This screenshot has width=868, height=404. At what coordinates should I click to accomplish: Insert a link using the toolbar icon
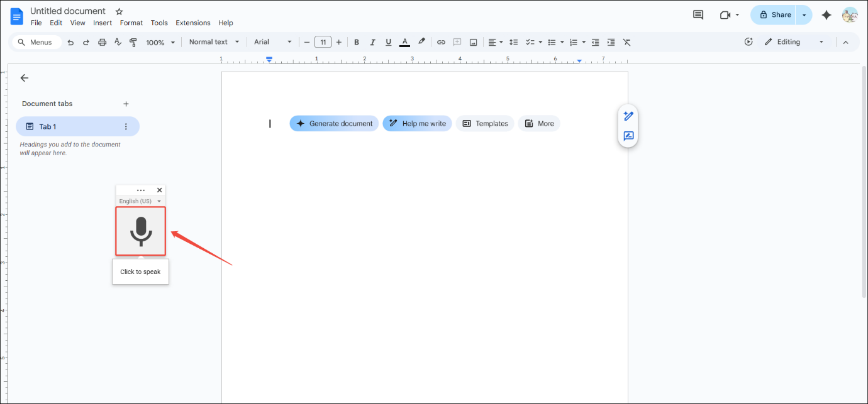tap(441, 41)
